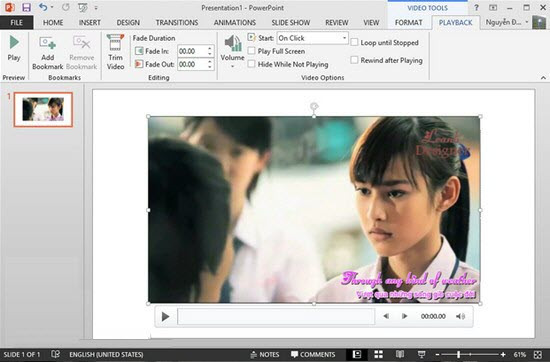Zoom in with the plus button

[x=503, y=355]
